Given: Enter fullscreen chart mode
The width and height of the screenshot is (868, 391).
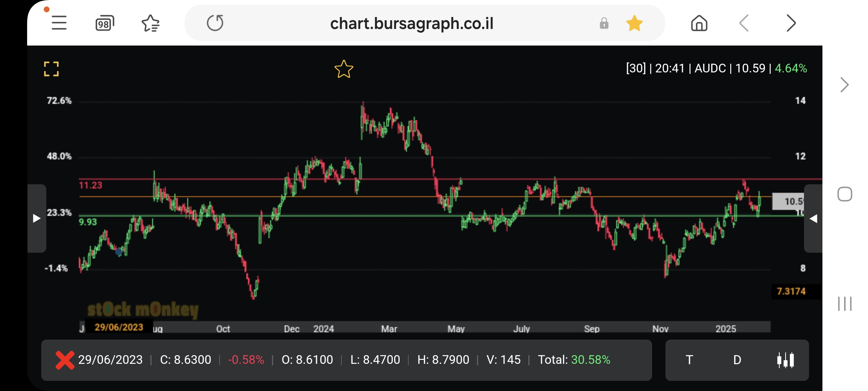Looking at the screenshot, I should click(x=51, y=69).
